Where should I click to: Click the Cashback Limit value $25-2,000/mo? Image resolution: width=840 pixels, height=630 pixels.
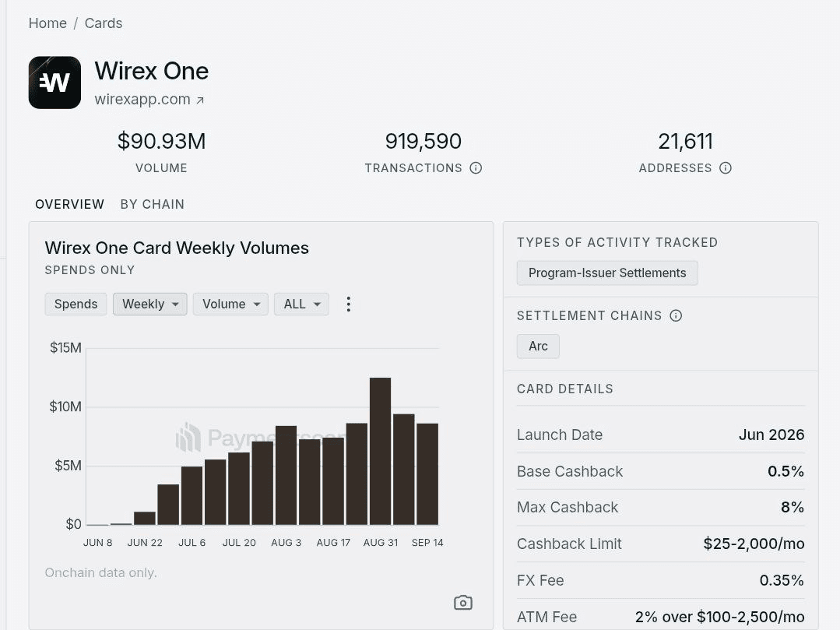pyautogui.click(x=754, y=544)
